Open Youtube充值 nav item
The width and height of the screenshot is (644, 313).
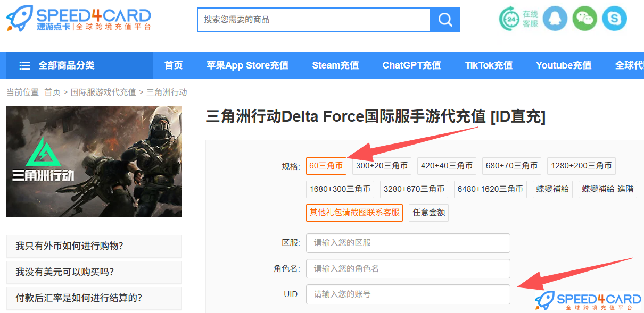564,65
